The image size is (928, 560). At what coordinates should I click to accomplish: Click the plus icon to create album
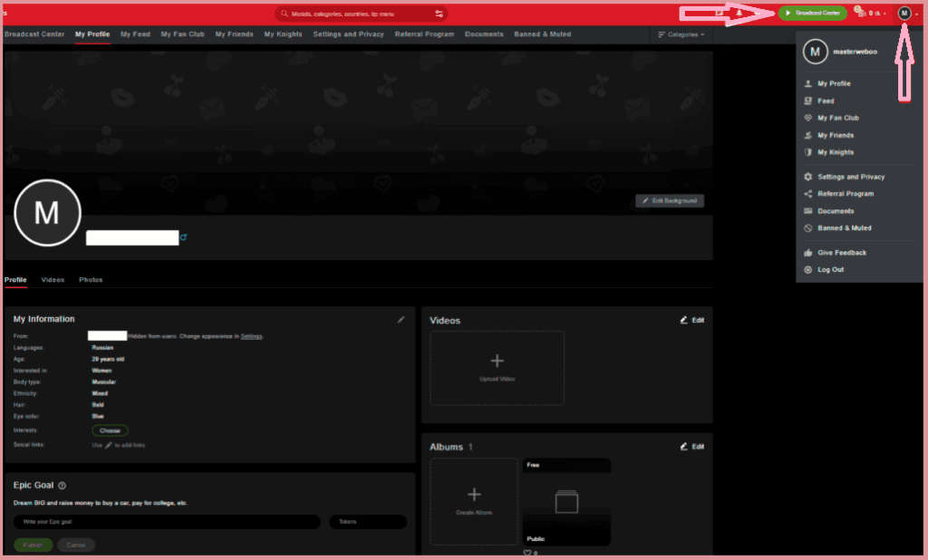pyautogui.click(x=474, y=494)
